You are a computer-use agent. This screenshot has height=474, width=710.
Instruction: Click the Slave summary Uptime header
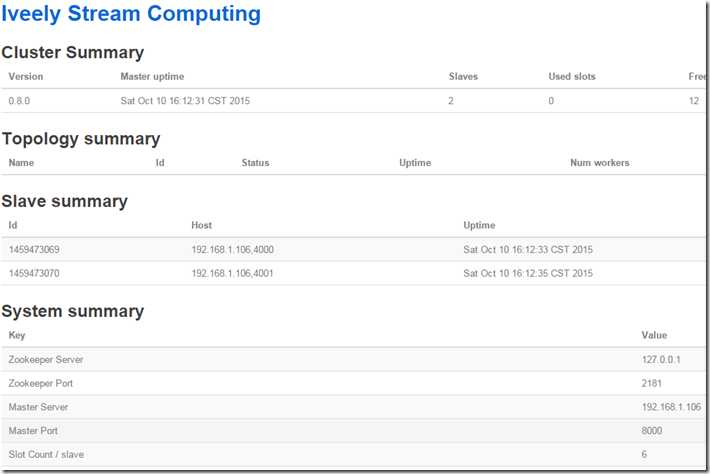(479, 225)
